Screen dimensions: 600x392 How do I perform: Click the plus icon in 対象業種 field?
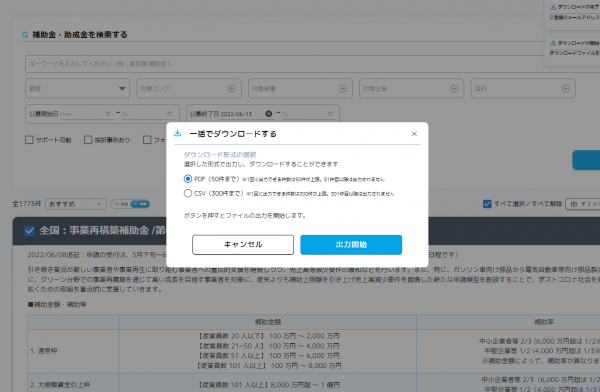point(343,88)
